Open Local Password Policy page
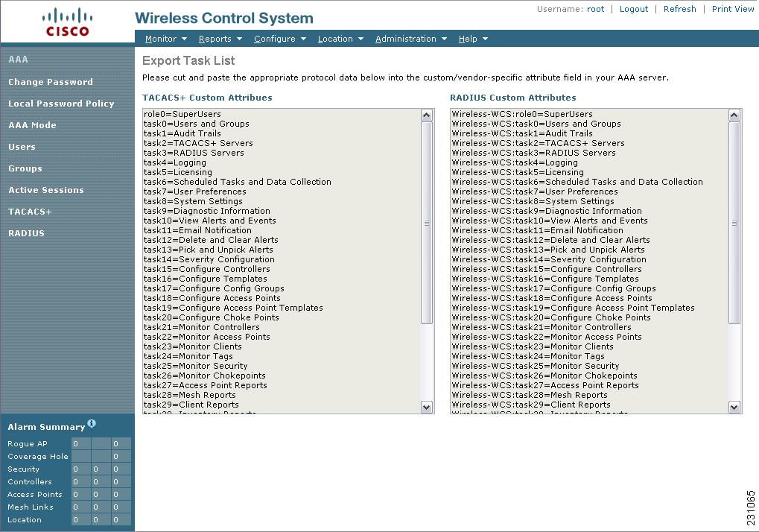This screenshot has width=759, height=532. 61,104
